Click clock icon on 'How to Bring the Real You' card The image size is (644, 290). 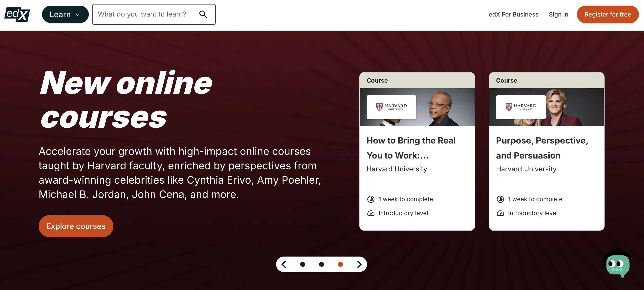[371, 199]
